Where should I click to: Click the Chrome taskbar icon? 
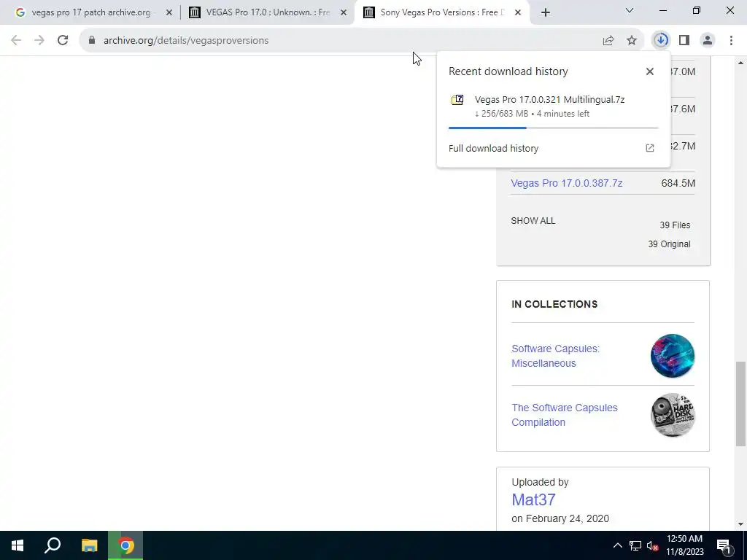pyautogui.click(x=125, y=545)
